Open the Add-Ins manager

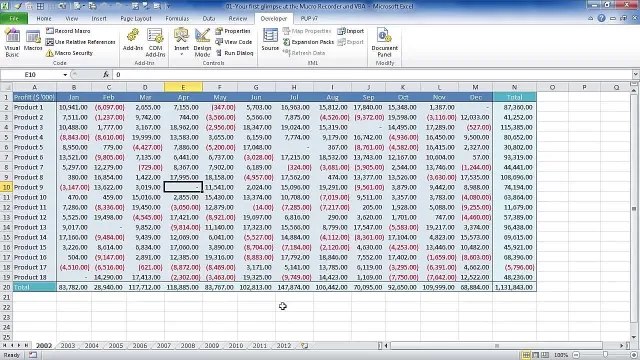click(x=133, y=40)
